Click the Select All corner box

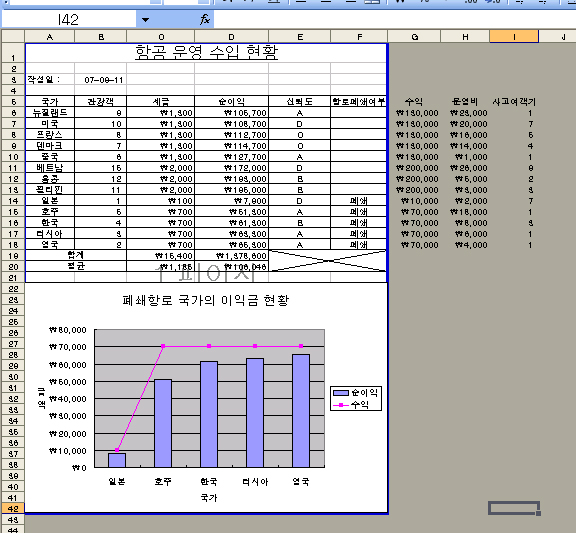[x=13, y=36]
